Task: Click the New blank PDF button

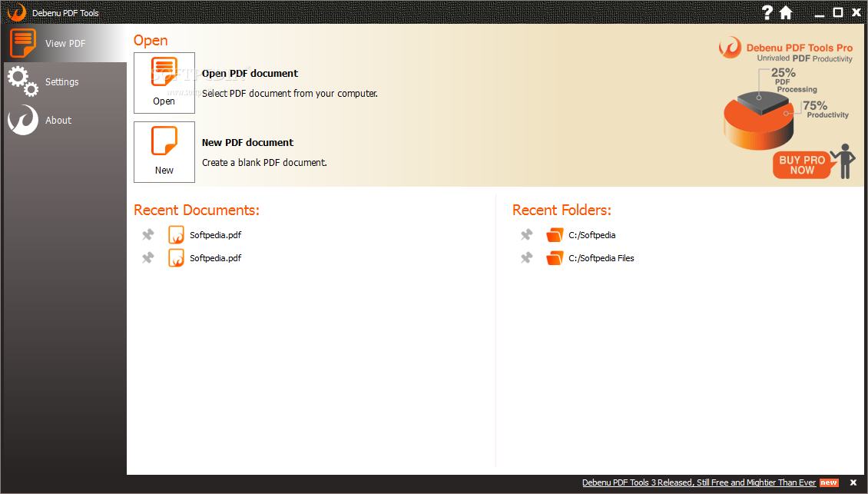Action: tap(164, 152)
